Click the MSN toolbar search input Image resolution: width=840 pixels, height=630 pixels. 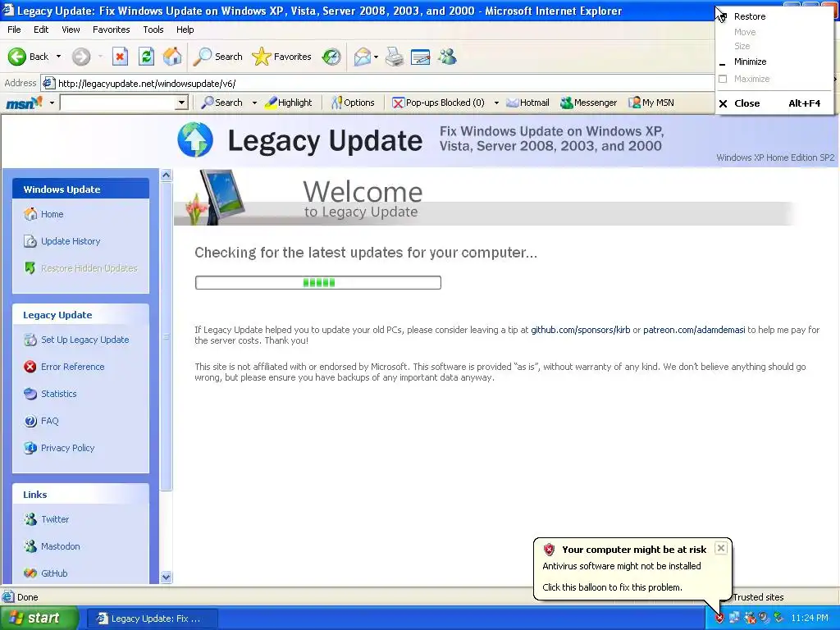pyautogui.click(x=118, y=103)
